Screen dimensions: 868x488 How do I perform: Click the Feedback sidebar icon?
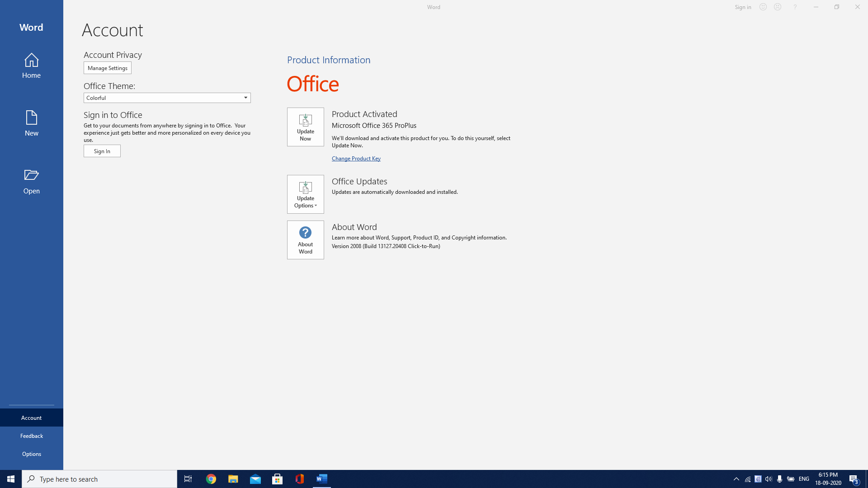pos(32,436)
